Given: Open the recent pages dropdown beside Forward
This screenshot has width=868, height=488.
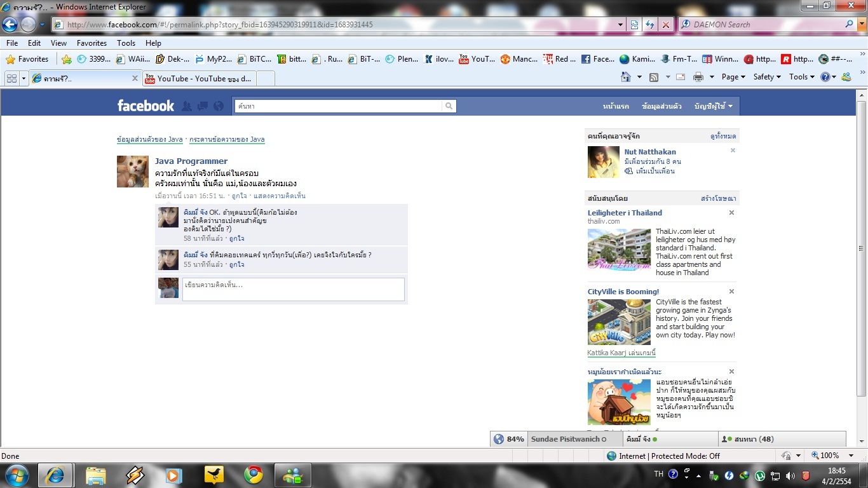Looking at the screenshot, I should (x=42, y=25).
